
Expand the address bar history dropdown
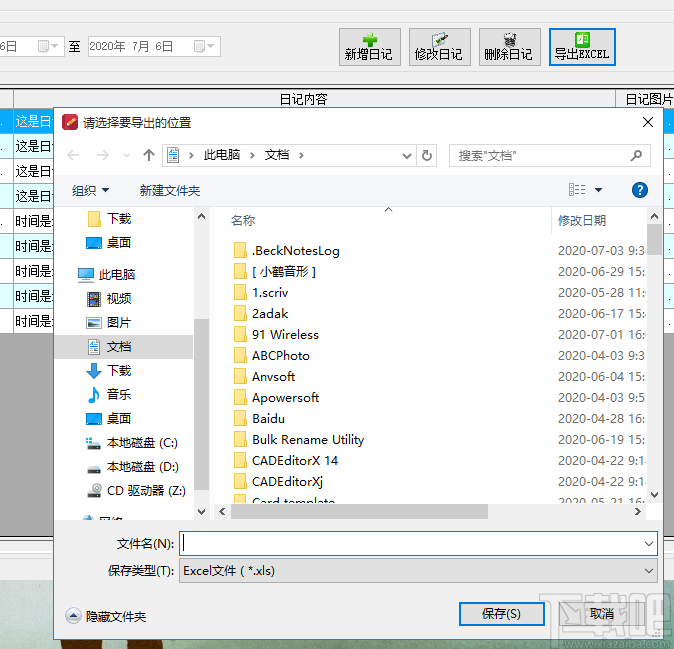pos(407,156)
